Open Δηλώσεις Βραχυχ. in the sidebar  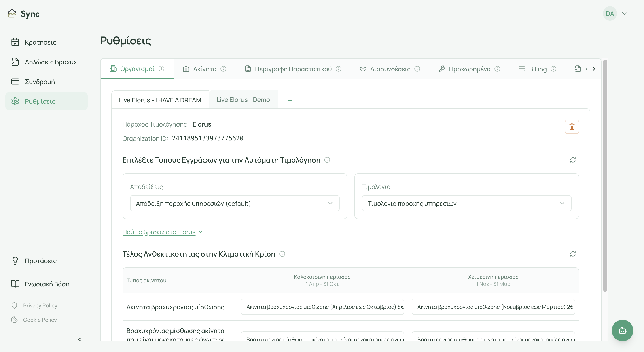[46, 62]
